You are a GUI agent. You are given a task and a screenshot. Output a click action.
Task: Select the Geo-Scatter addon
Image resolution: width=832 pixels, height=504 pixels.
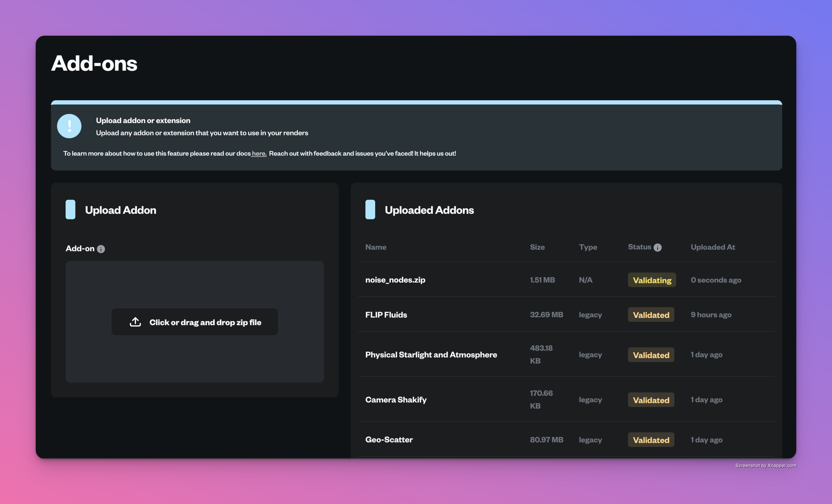point(389,440)
